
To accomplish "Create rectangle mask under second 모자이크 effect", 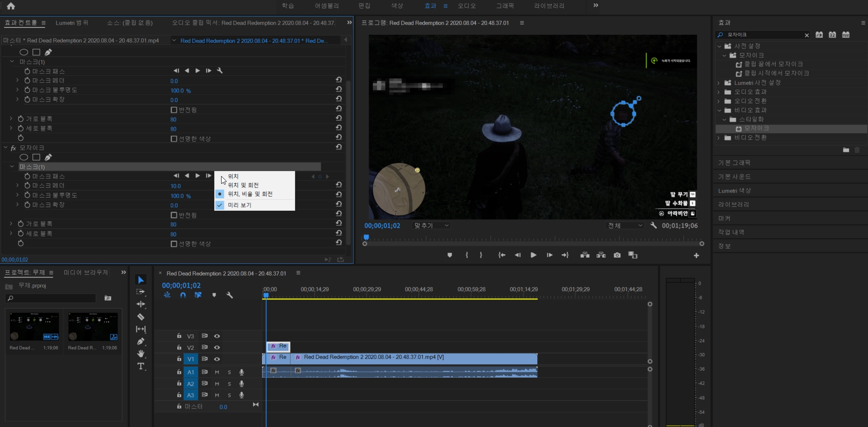I will pyautogui.click(x=36, y=157).
